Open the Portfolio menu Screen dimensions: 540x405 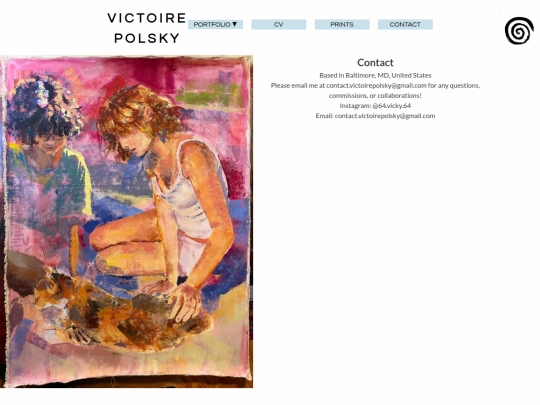pos(215,24)
